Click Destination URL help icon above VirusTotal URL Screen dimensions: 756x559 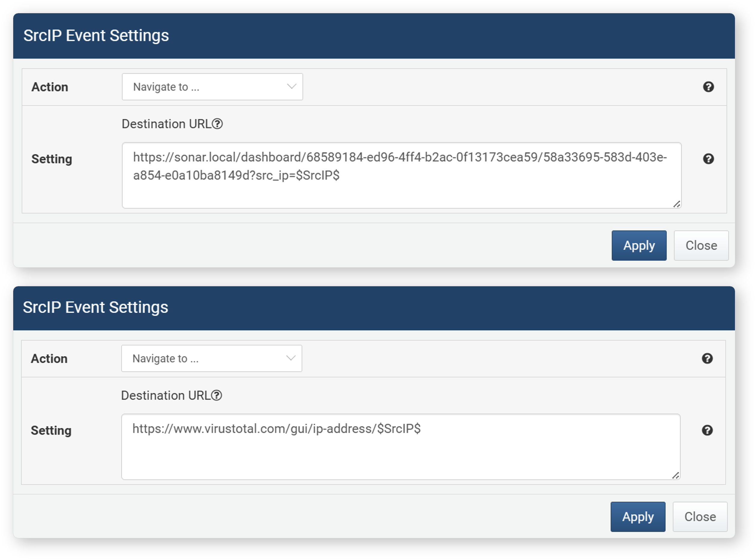point(217,395)
